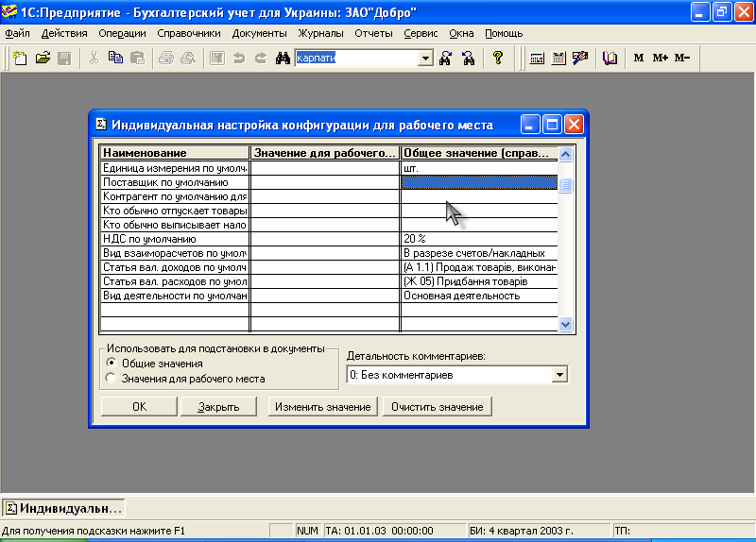Viewport: 756px width, 542px height.
Task: Open the Действия menu
Action: click(64, 33)
